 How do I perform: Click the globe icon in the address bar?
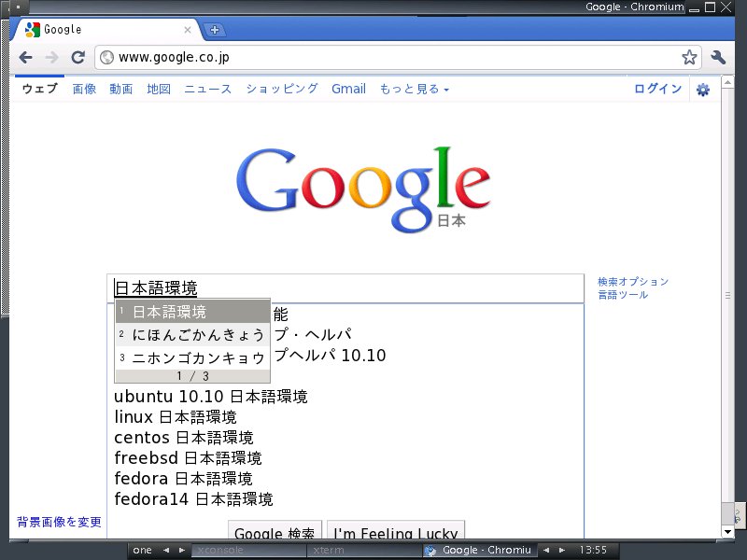click(106, 57)
